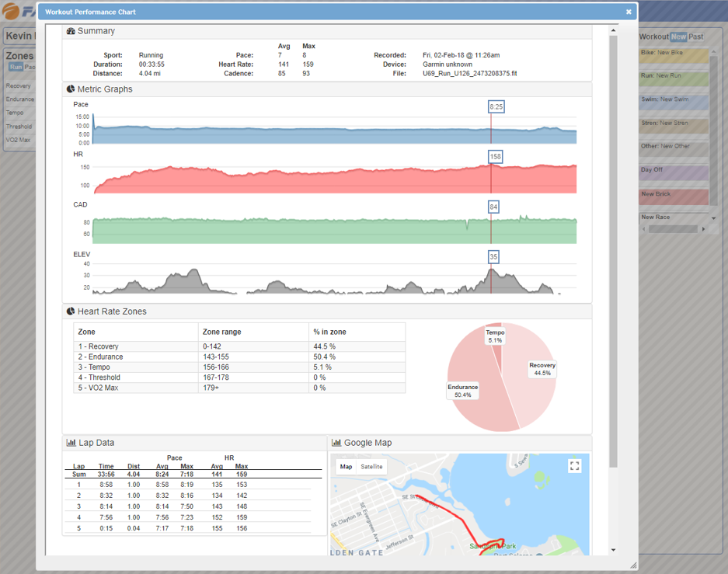Click the Lap Data bar chart icon
Screen dimensions: 728x574
coord(71,443)
